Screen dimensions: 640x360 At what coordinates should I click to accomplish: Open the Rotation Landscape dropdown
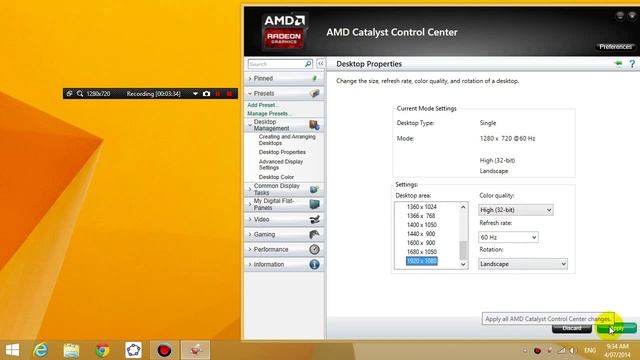pos(523,264)
